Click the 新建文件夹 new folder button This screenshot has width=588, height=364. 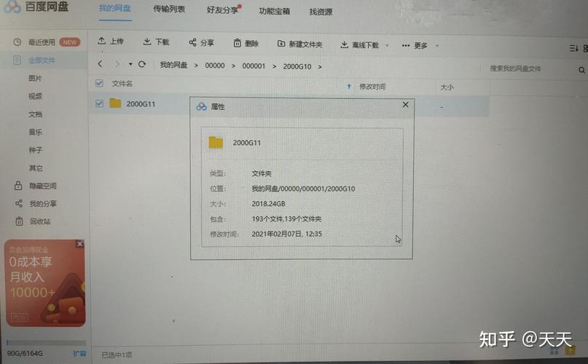click(299, 44)
